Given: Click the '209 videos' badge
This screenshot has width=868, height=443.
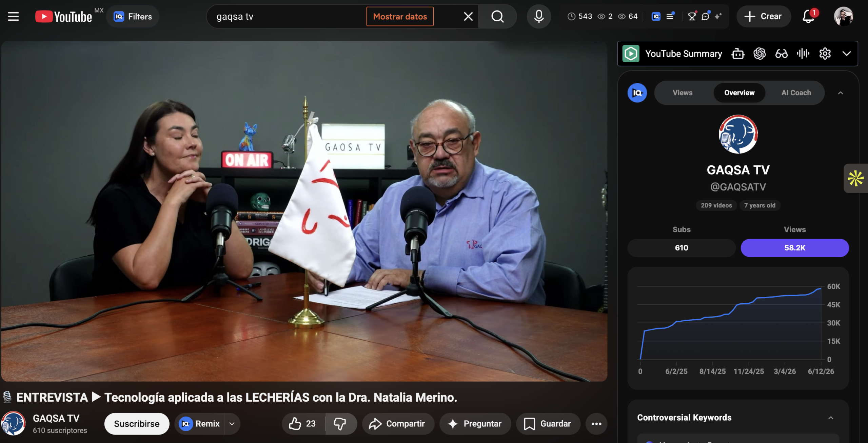Looking at the screenshot, I should (716, 205).
